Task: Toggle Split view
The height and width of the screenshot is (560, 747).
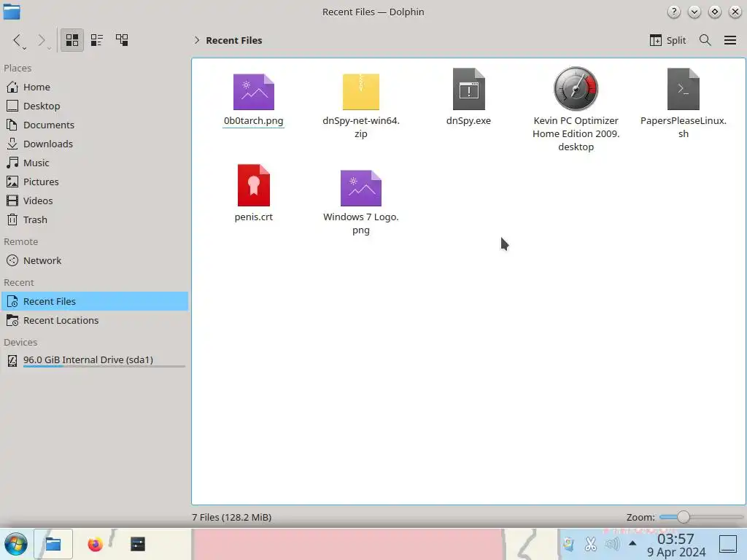Action: coord(667,41)
